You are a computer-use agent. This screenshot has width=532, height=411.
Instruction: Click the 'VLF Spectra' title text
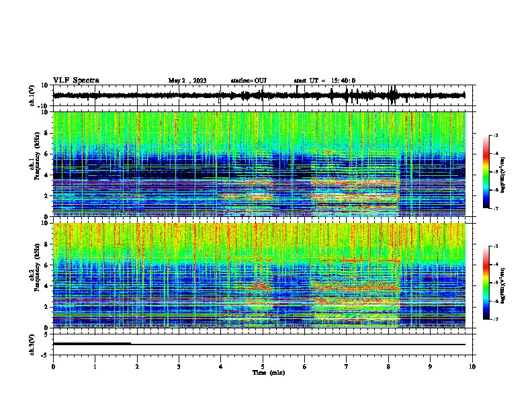tap(76, 81)
